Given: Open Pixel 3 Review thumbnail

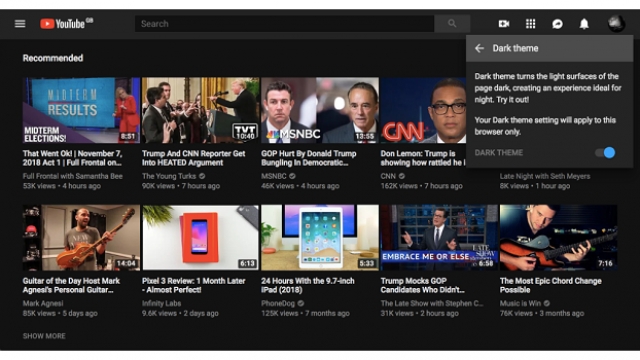Looking at the screenshot, I should pyautogui.click(x=200, y=238).
